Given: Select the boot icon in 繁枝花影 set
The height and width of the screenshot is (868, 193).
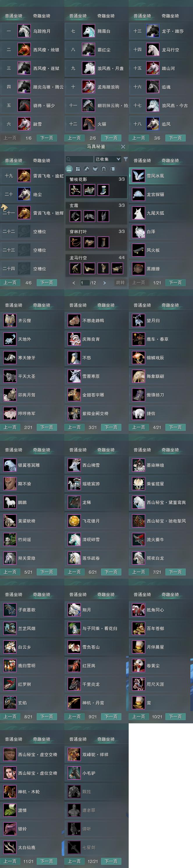Looking at the screenshot, I should pos(103,190).
